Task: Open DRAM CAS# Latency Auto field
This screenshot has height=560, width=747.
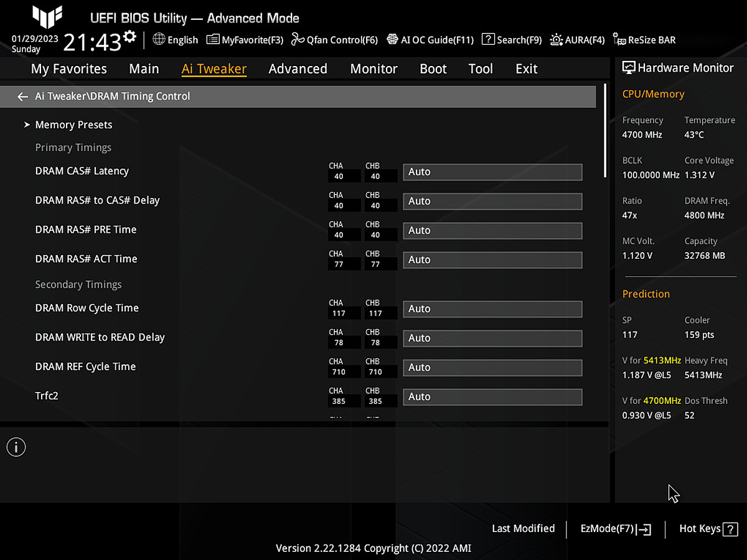Action: tap(492, 172)
